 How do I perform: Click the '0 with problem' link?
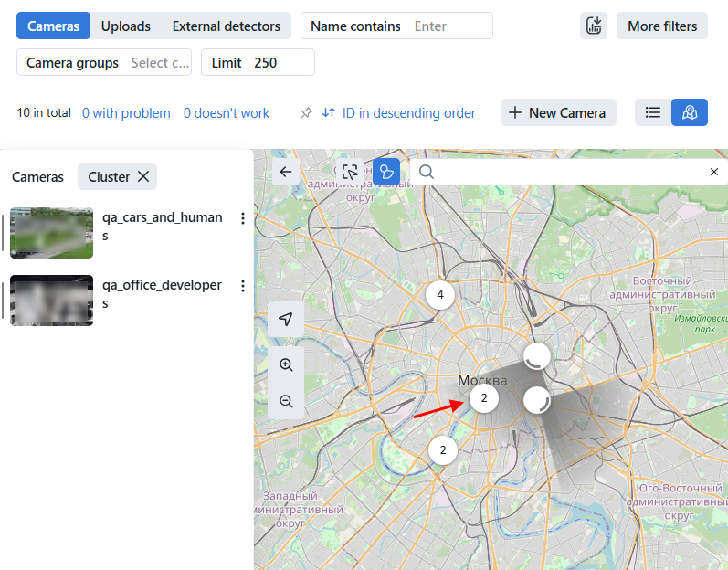(x=126, y=113)
